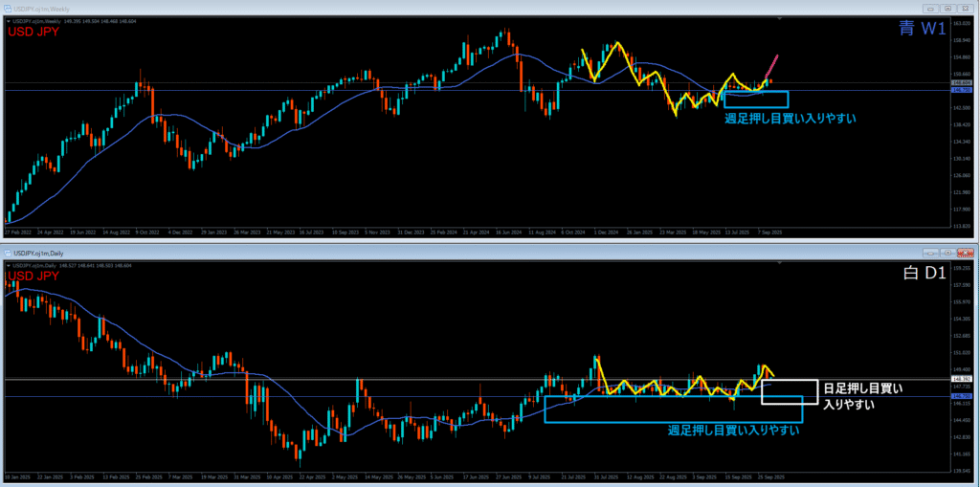Click the 144.450 value on the Daily price scale
The height and width of the screenshot is (487, 980).
click(x=961, y=420)
